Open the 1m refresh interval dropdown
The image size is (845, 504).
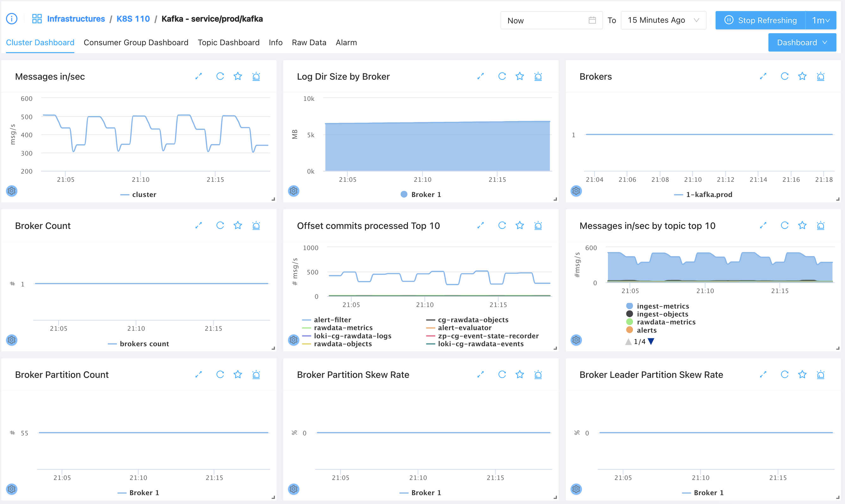point(821,20)
